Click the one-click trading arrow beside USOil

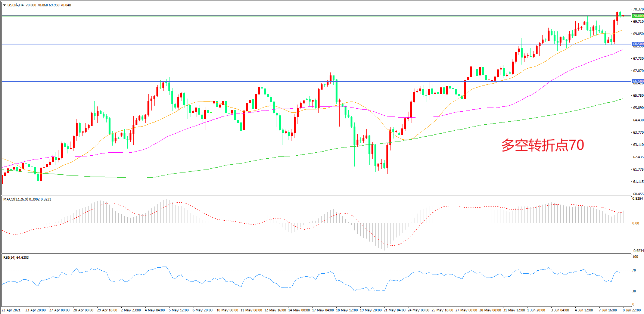(4, 5)
